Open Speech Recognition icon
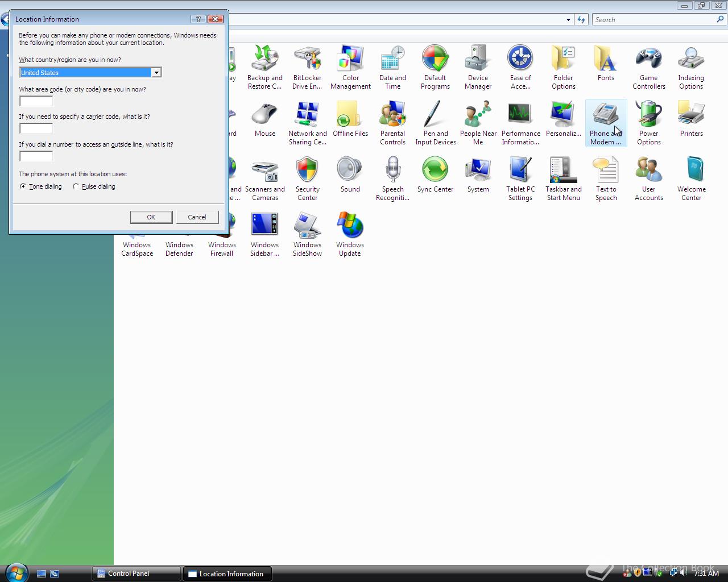Viewport: 728px width, 582px height. click(392, 178)
